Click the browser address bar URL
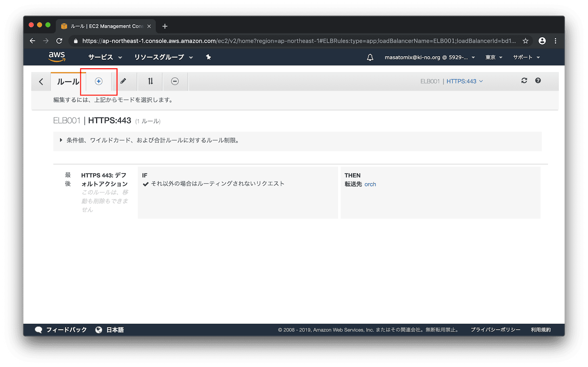The height and width of the screenshot is (367, 588). (299, 41)
